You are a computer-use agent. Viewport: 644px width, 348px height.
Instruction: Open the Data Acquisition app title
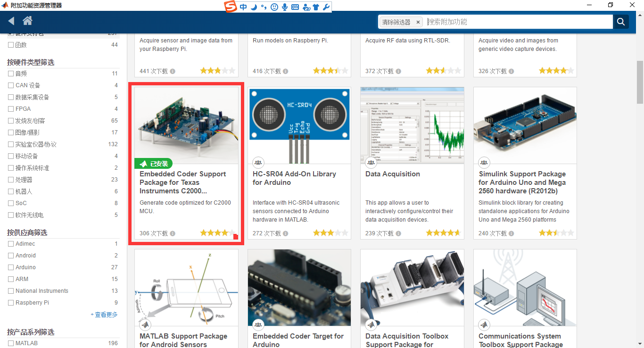pos(393,174)
